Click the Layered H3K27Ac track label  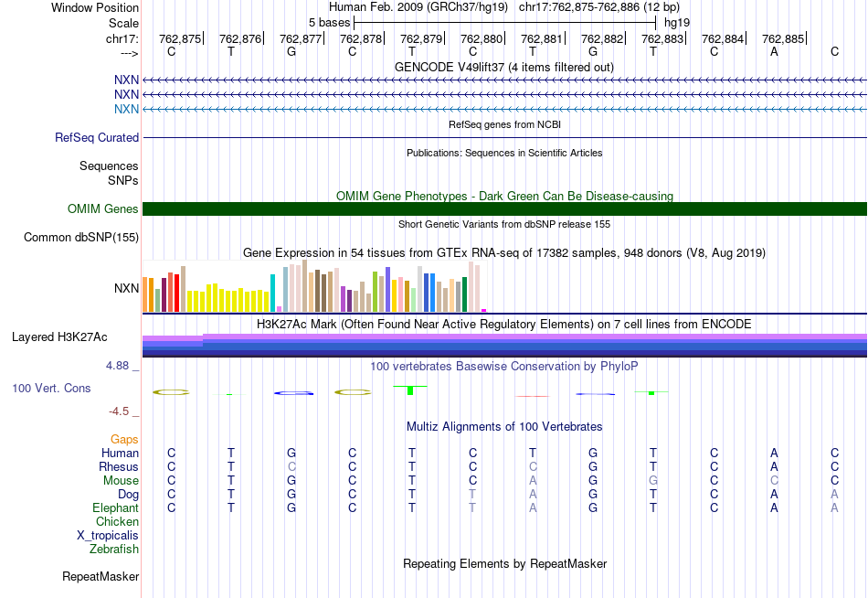click(59, 337)
